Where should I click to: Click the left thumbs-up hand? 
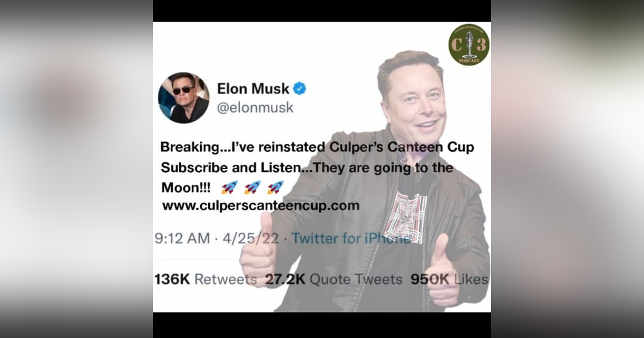pos(258,249)
